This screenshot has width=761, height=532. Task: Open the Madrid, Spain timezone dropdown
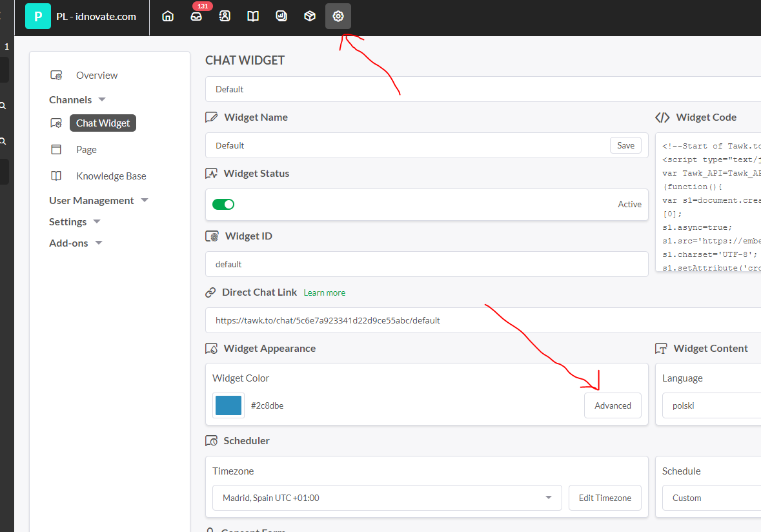pyautogui.click(x=387, y=498)
